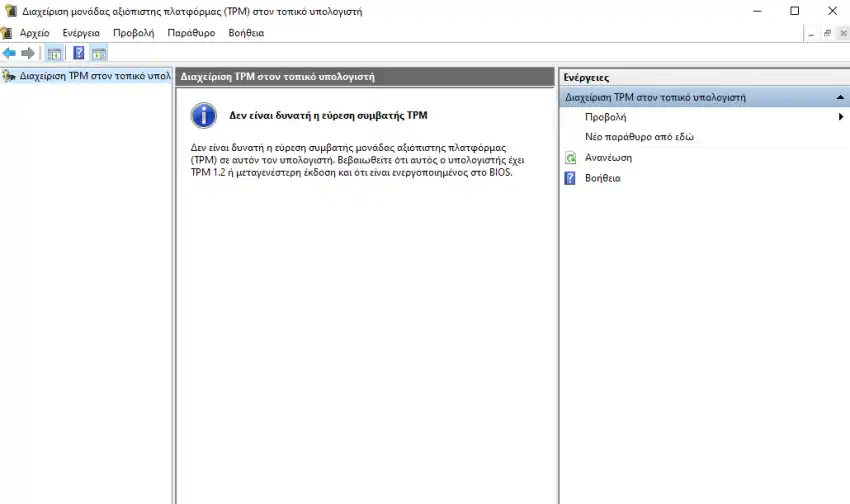Toggle the Action pane toolbar icon

pyautogui.click(x=99, y=53)
